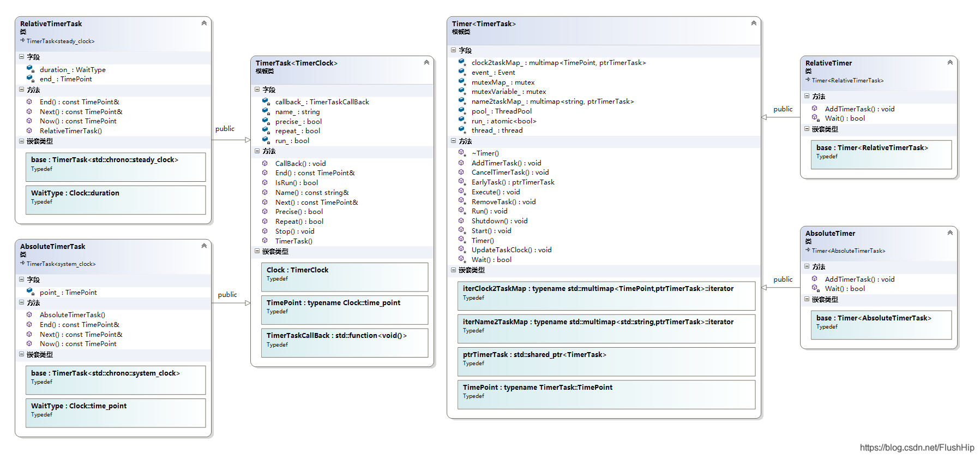
Task: Select the Clock : TimerClock typedef box
Action: (345, 277)
